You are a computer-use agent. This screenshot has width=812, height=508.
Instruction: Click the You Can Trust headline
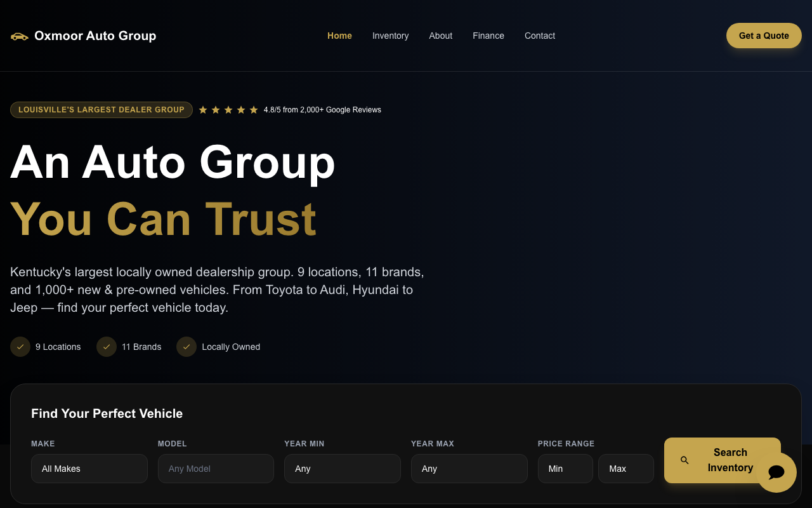(164, 220)
